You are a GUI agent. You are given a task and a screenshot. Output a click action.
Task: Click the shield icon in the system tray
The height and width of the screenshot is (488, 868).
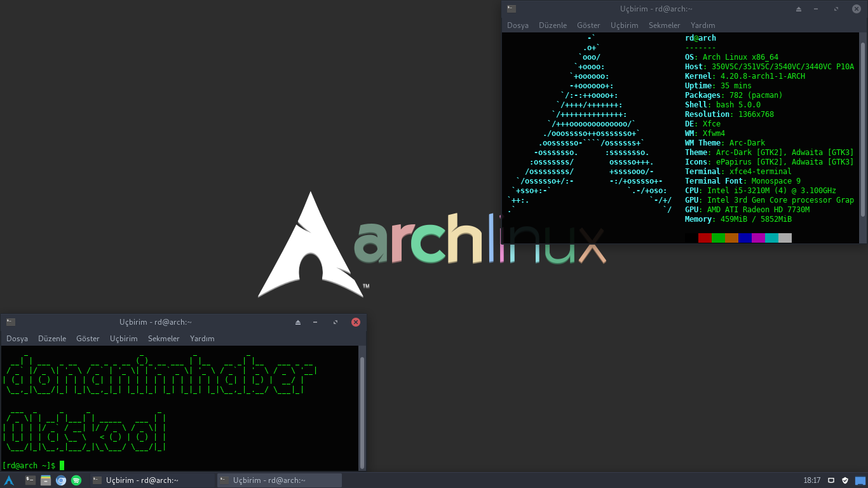point(845,480)
